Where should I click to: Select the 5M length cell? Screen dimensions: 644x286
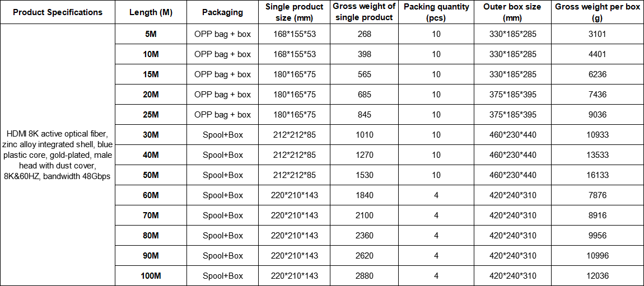(151, 34)
